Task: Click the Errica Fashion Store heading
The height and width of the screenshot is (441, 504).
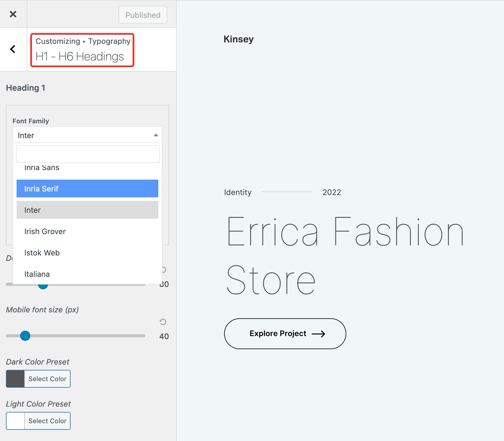Action: coord(344,255)
